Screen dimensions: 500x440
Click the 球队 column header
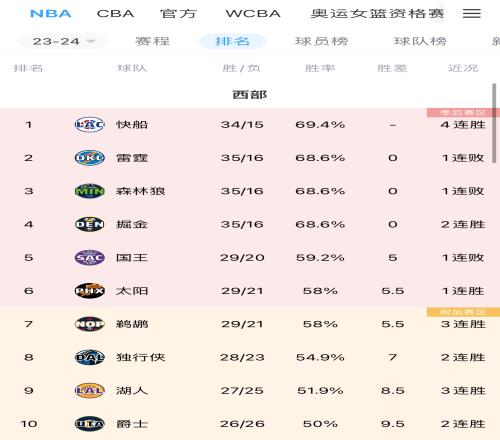point(132,68)
